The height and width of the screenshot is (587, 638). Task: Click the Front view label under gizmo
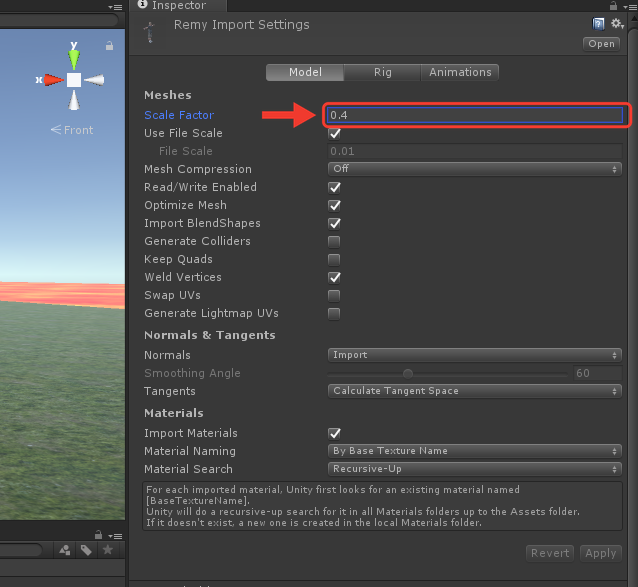[72, 130]
